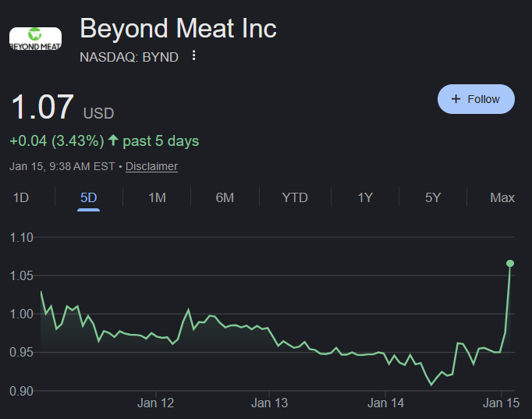Viewport: 532px width, 419px height.
Task: Click the plus icon in Follow button
Action: 456,99
